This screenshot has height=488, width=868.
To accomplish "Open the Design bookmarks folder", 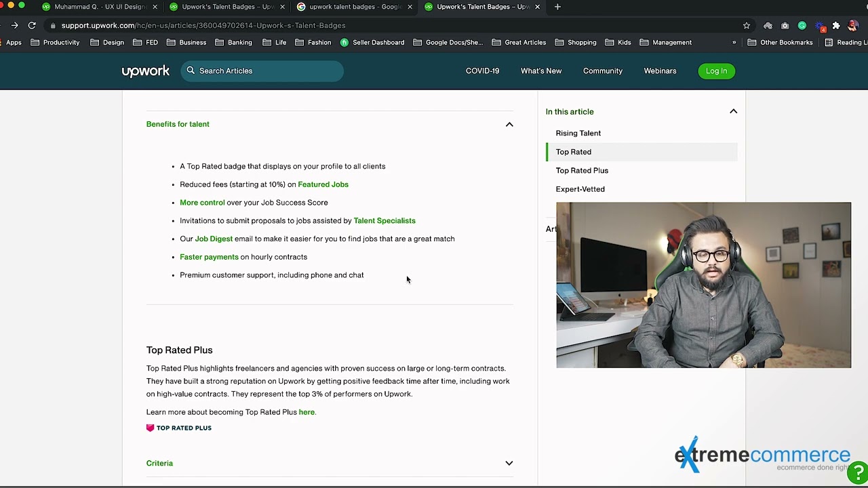I will point(107,42).
